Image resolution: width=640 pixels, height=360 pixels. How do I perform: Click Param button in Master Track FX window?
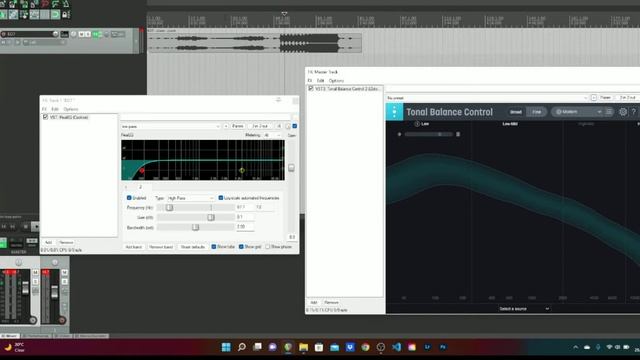click(605, 98)
